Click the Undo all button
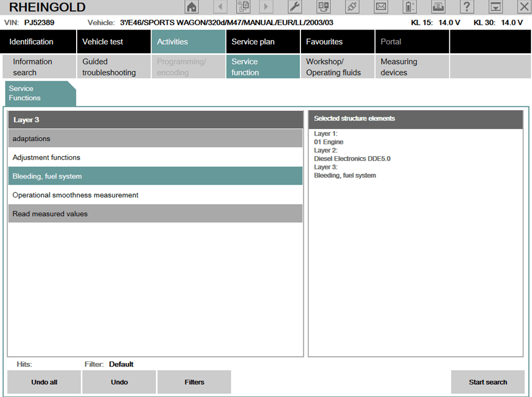The width and height of the screenshot is (532, 397). click(44, 382)
